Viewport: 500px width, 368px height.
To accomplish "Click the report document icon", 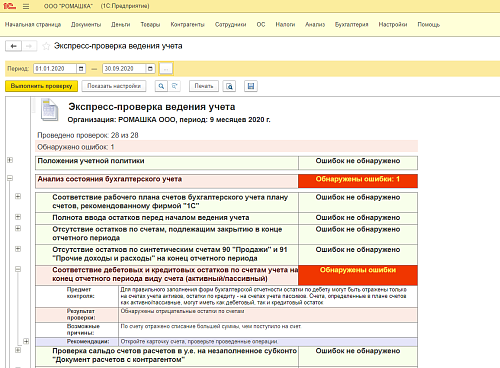I will [x=49, y=110].
